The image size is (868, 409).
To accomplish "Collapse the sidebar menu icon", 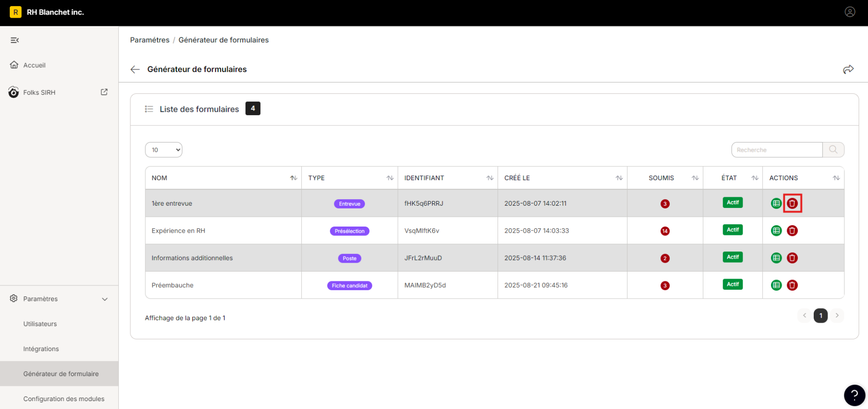I will [x=15, y=40].
